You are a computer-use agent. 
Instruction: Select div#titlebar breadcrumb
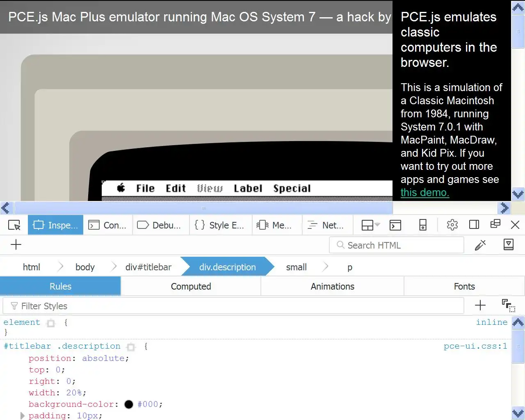click(x=148, y=267)
